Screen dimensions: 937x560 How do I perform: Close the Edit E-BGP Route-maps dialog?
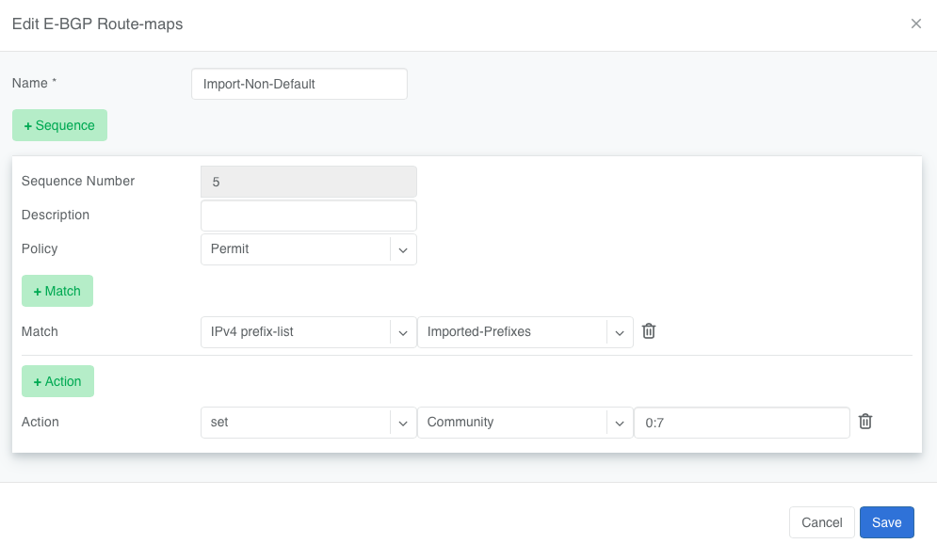click(x=915, y=24)
